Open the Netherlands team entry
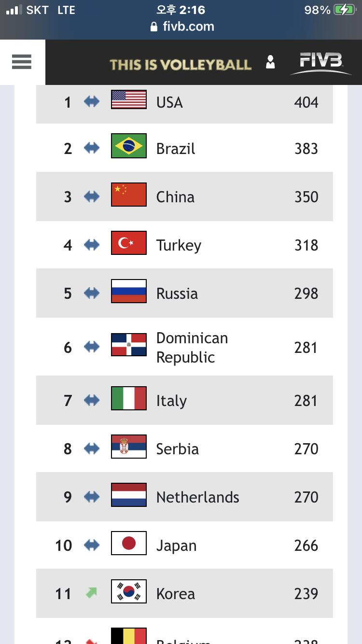 click(197, 497)
